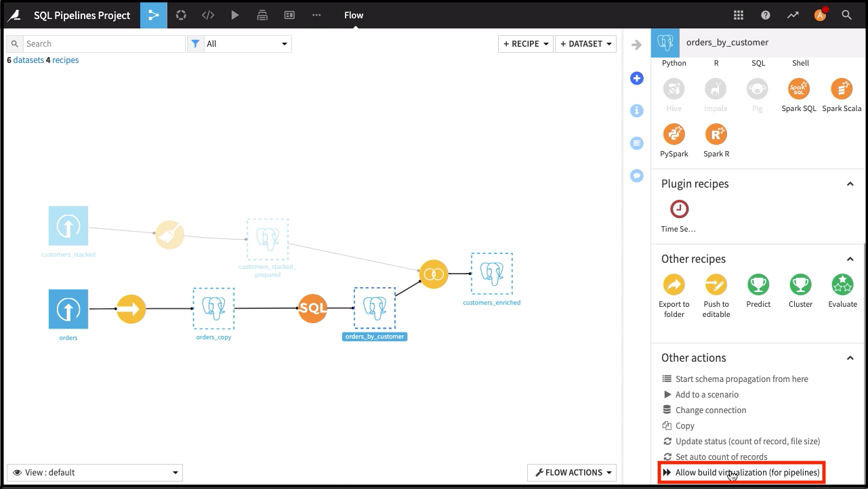
Task: Choose the Spark SQL engine icon
Action: pyautogui.click(x=798, y=88)
